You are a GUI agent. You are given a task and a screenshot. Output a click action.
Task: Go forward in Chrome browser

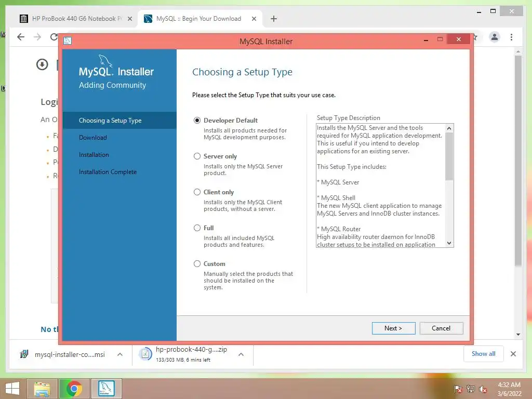(37, 37)
